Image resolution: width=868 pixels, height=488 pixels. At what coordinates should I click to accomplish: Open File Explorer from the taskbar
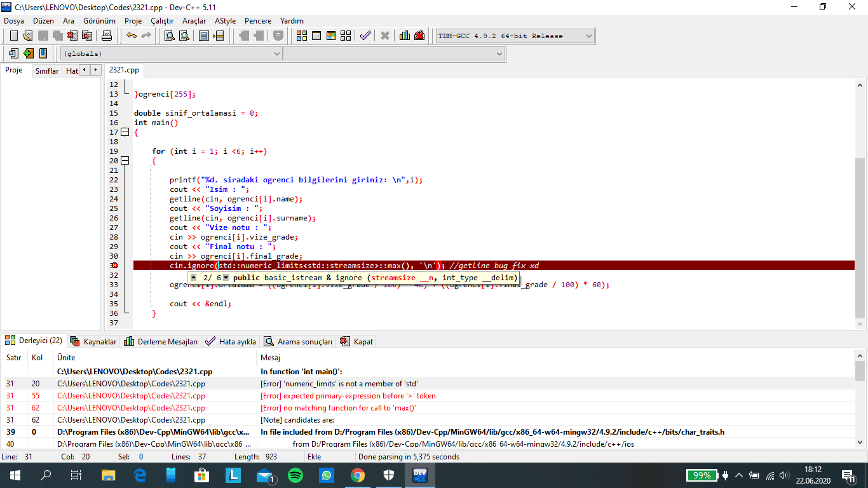click(x=109, y=475)
